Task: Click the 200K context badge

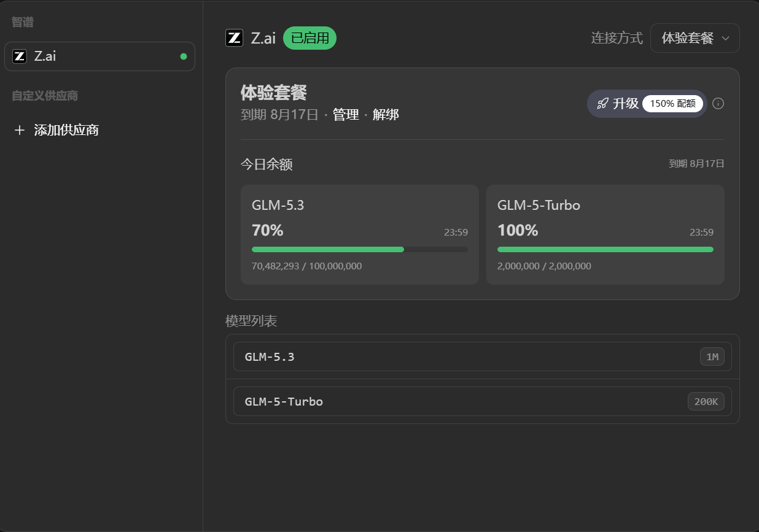Action: click(x=706, y=401)
